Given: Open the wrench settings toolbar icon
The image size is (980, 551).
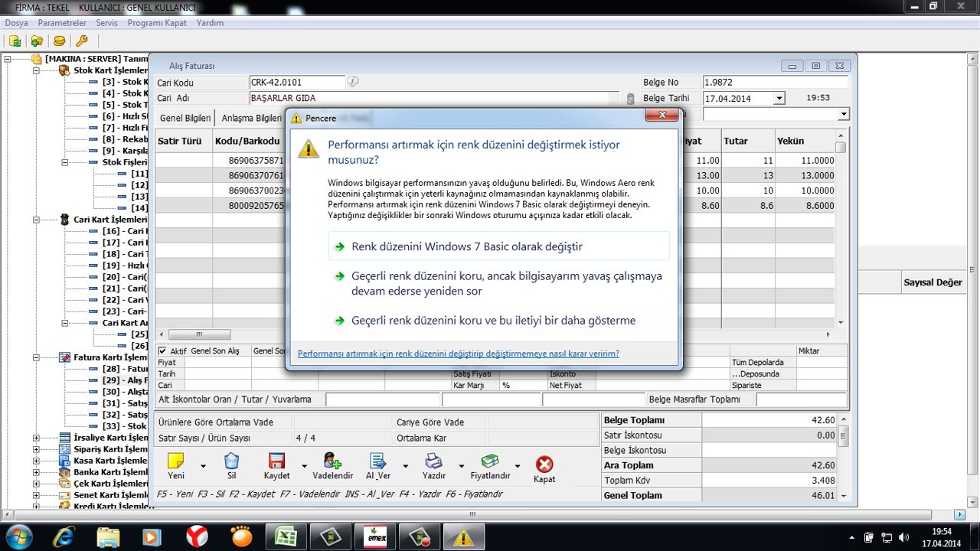Looking at the screenshot, I should tap(81, 41).
